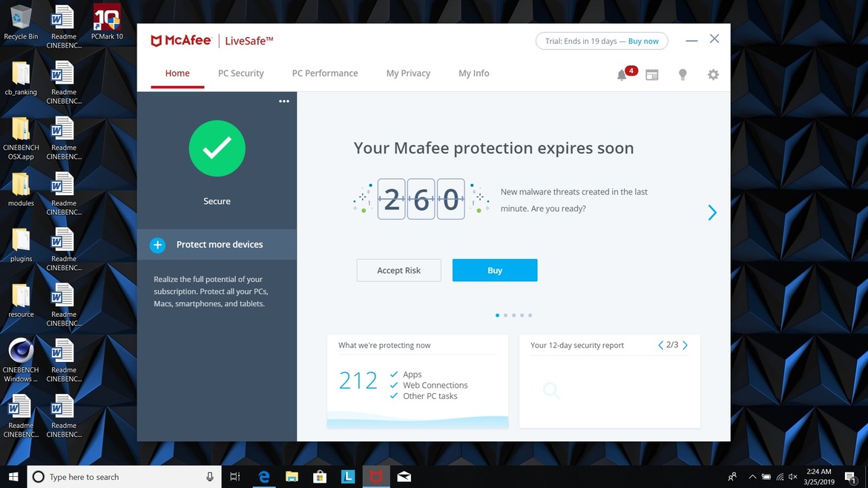Click Your 12-day security report heading
Screen dimensions: 868x488
(x=577, y=346)
